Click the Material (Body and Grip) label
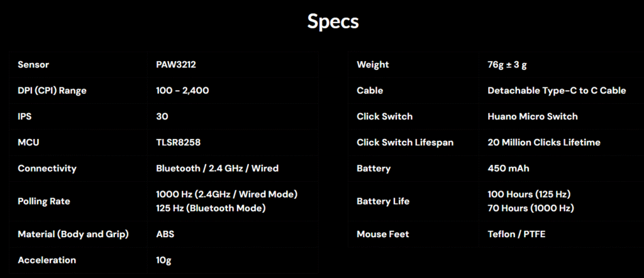The image size is (644, 278). 73,234
